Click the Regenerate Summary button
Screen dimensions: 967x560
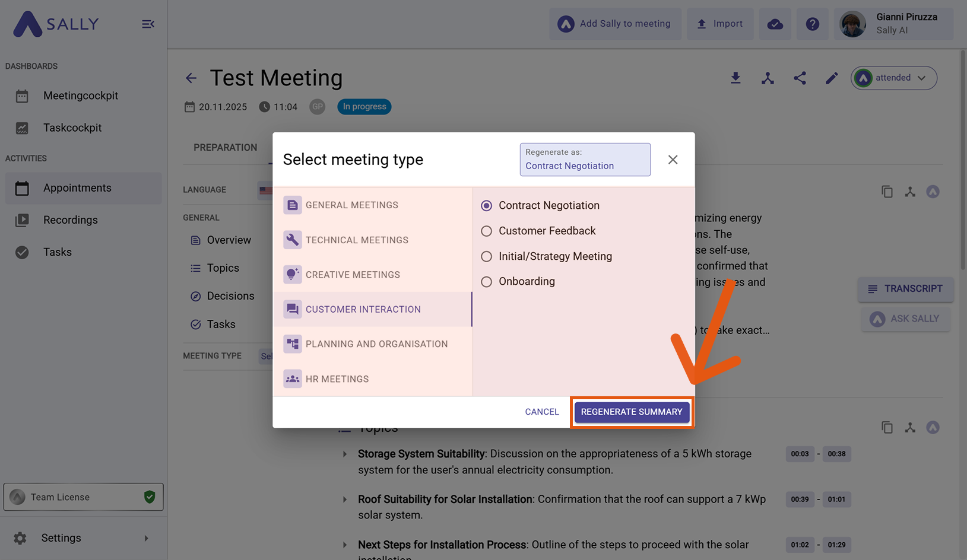coord(632,412)
